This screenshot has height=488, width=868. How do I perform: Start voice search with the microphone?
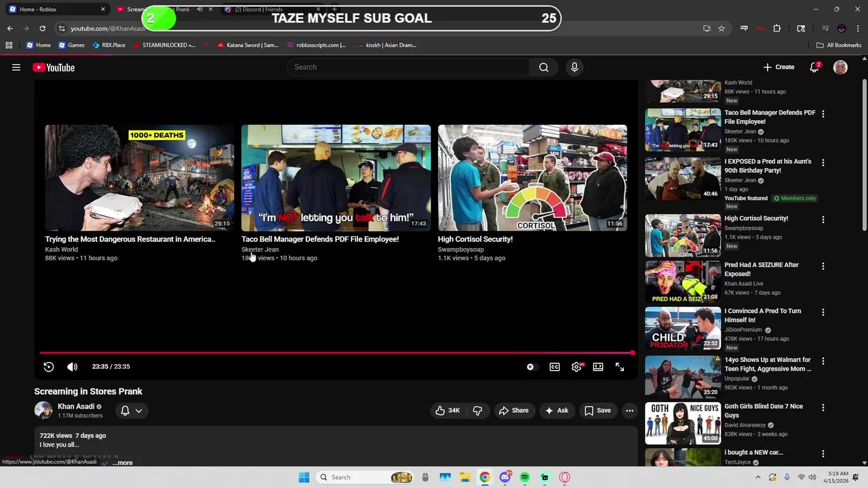coord(574,67)
